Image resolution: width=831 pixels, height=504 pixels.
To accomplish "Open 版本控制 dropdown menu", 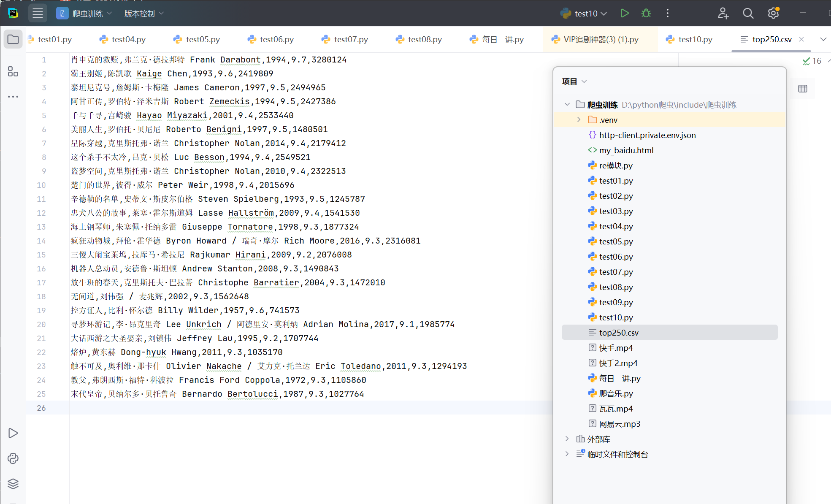I will pyautogui.click(x=143, y=14).
